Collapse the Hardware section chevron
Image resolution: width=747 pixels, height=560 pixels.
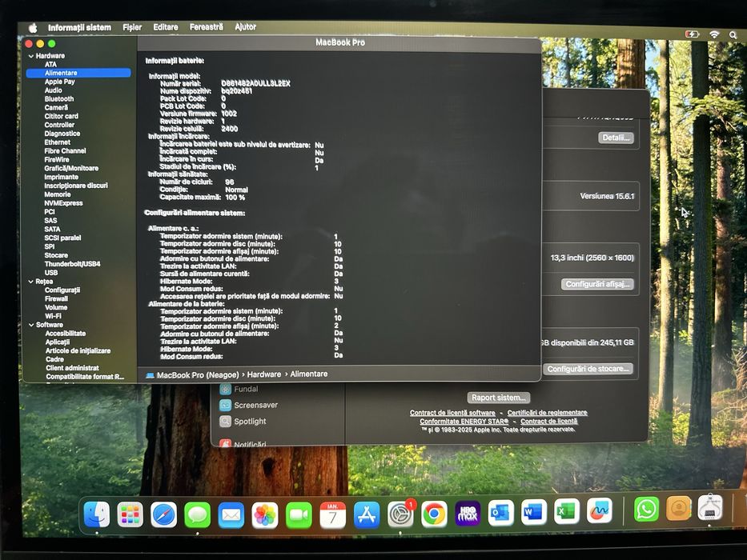(31, 56)
